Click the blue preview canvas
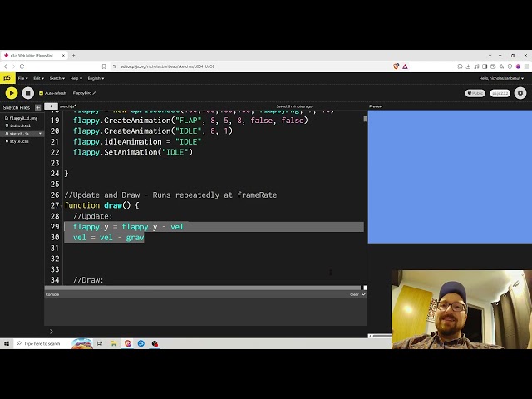The image size is (532, 399). click(x=450, y=177)
